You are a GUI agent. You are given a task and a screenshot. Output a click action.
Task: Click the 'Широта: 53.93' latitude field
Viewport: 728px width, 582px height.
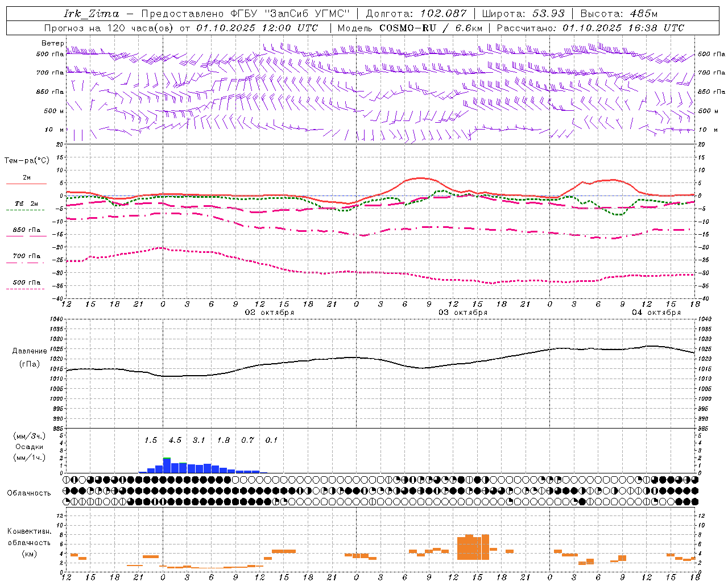523,14
